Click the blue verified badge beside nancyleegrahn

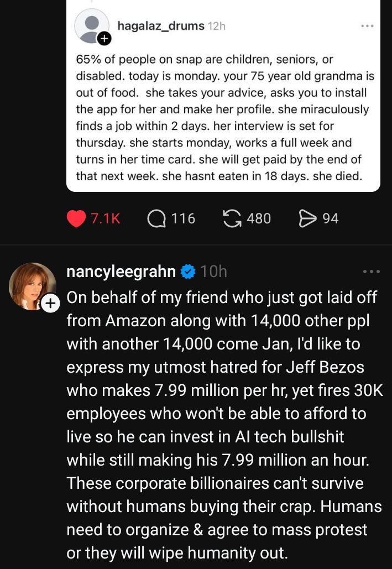(188, 272)
